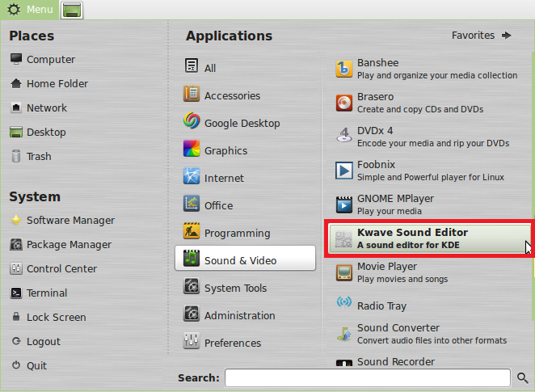
Task: Open the Accessories category
Action: click(x=245, y=95)
